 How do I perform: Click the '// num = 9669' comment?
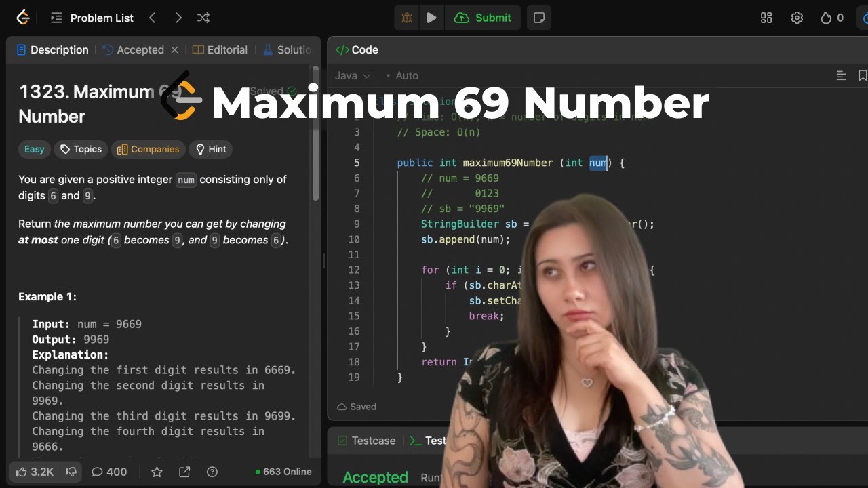coord(460,178)
